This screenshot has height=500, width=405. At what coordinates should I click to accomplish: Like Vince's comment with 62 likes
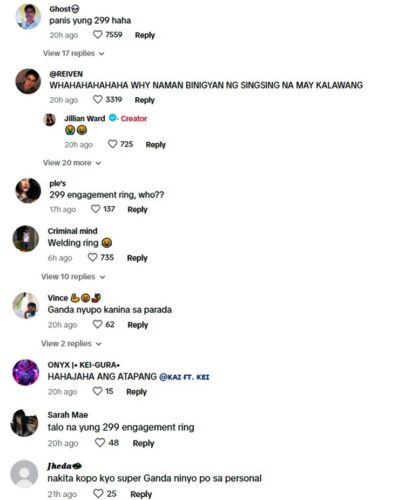(x=97, y=324)
